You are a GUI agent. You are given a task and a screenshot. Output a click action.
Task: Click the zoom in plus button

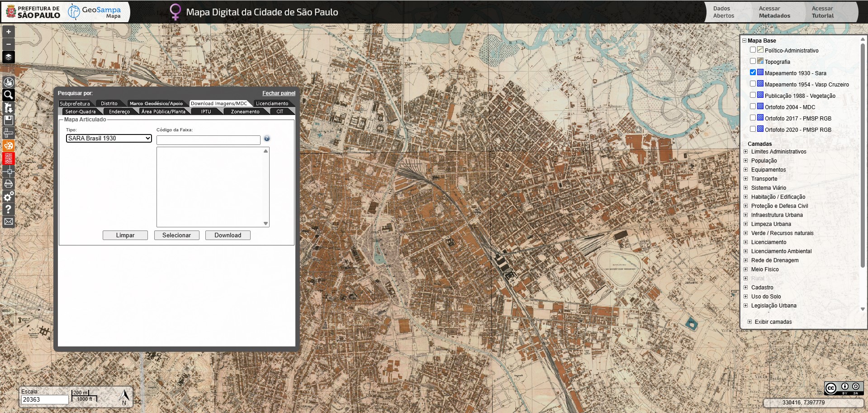tap(9, 32)
